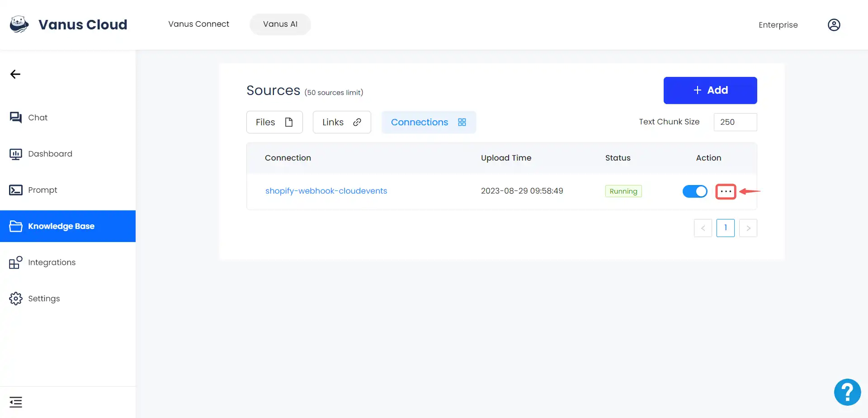Select Knowledge Base in sidebar
The image size is (868, 418).
tap(68, 226)
